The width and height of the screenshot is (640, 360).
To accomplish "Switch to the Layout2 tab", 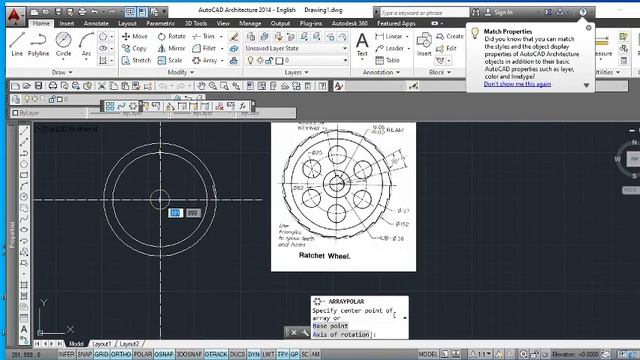I will pos(129,344).
